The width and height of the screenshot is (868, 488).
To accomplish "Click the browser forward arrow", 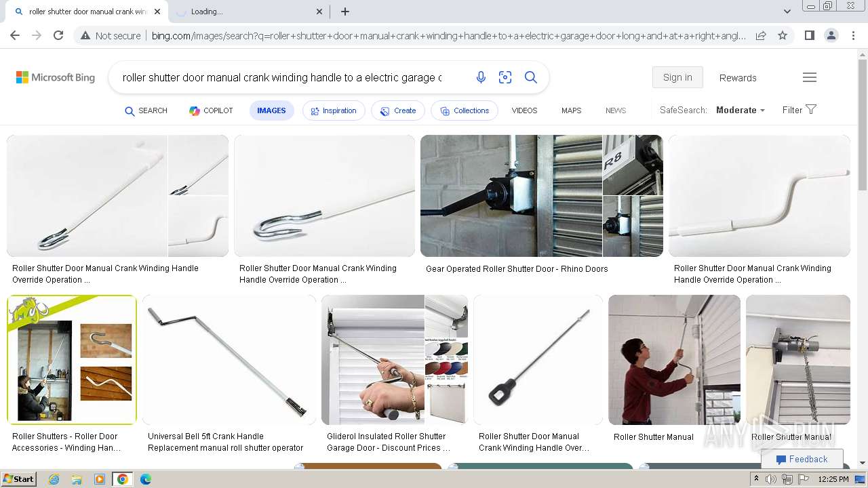I will coord(37,35).
